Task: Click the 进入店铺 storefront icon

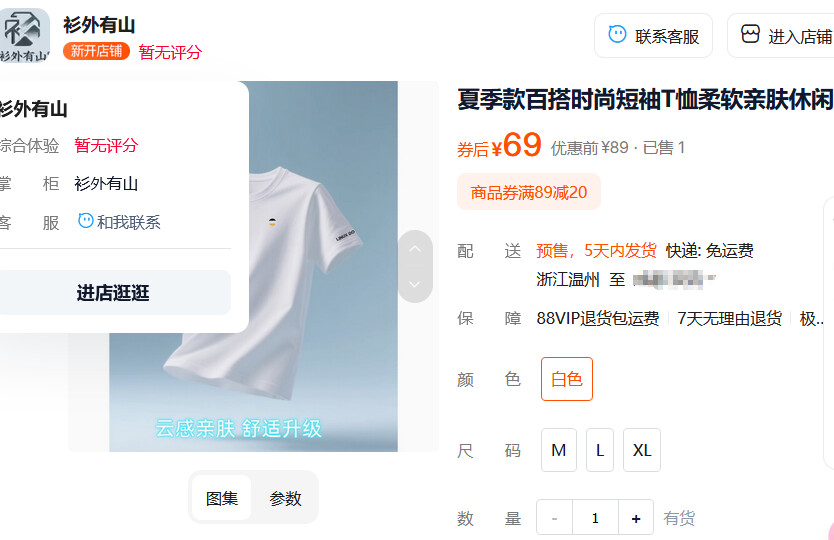Action: click(750, 34)
